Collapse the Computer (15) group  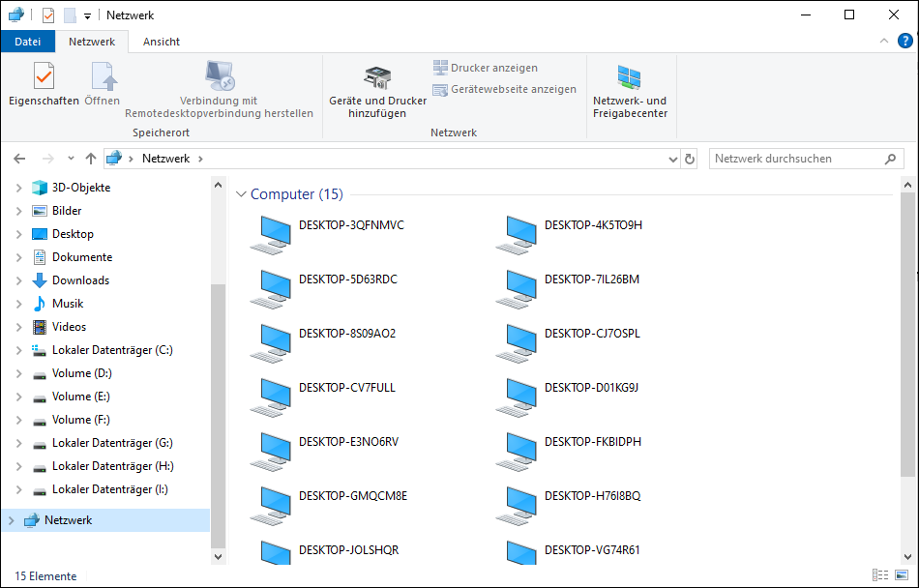tap(241, 194)
